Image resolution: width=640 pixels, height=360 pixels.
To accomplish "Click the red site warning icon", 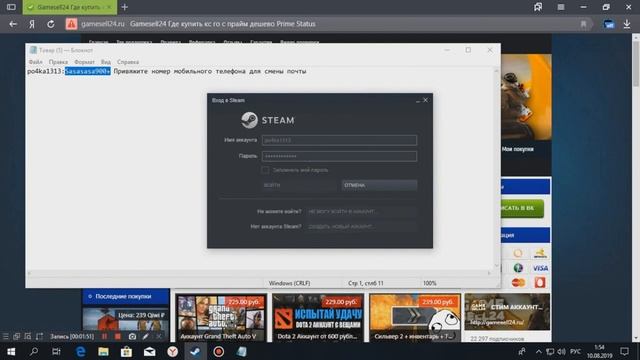I will pyautogui.click(x=71, y=24).
